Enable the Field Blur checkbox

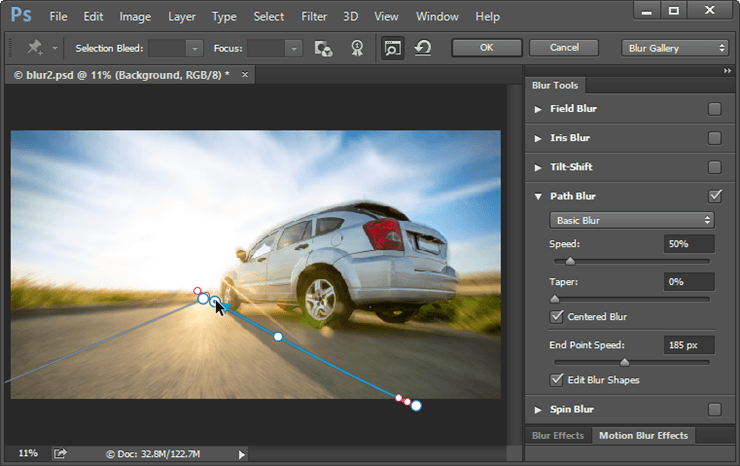point(715,109)
